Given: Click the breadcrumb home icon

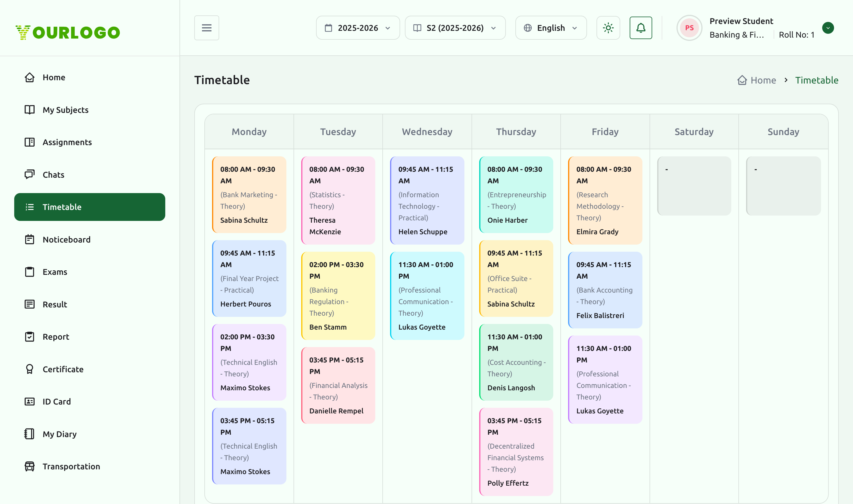Looking at the screenshot, I should coord(742,80).
